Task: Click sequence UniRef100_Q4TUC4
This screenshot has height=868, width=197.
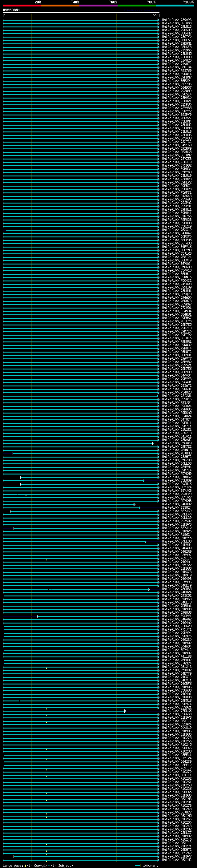Action: (177, 419)
